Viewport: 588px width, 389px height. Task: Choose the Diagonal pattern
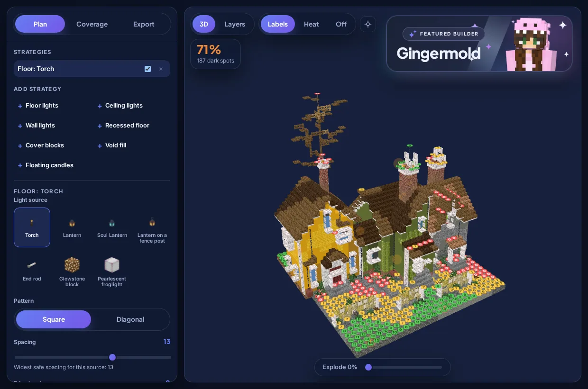click(130, 319)
